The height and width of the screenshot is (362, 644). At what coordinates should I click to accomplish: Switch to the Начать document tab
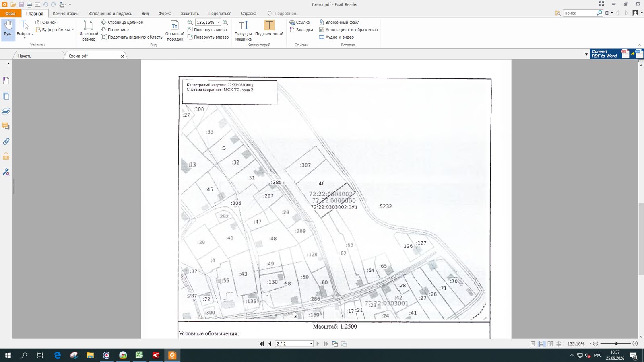25,56
